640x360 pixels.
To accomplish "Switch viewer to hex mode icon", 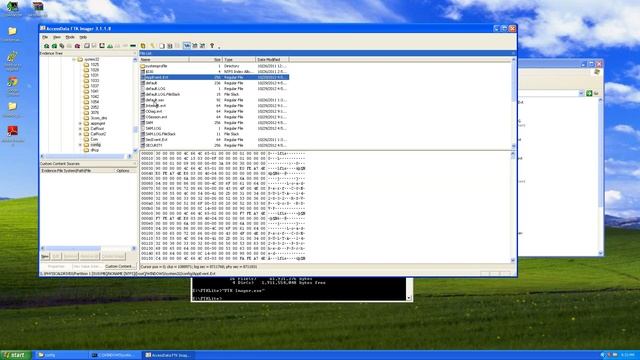I will [202, 46].
